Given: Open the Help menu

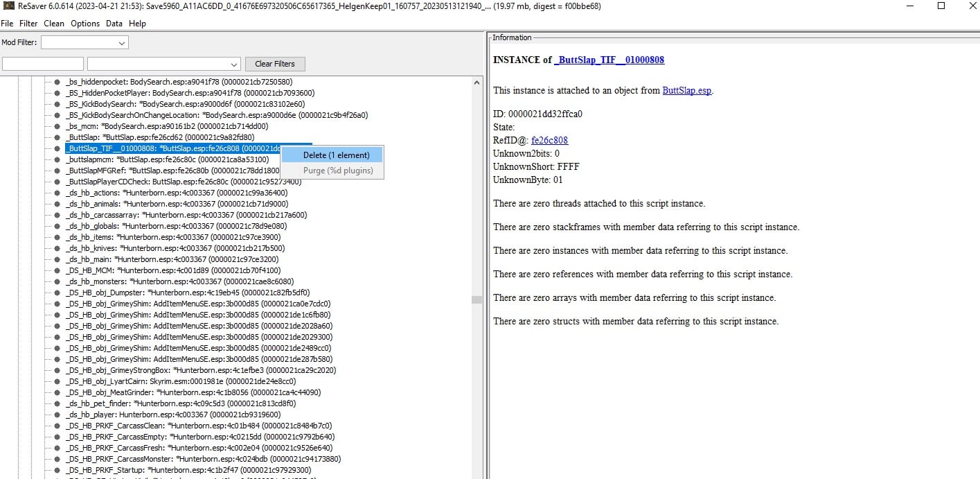Looking at the screenshot, I should [138, 24].
